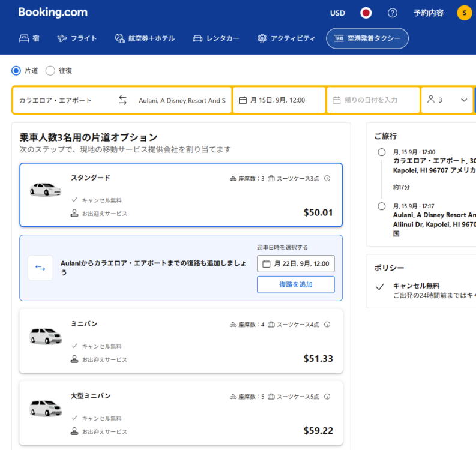The width and height of the screenshot is (476, 450).
Task: Go to the フライト tab
Action: point(77,38)
